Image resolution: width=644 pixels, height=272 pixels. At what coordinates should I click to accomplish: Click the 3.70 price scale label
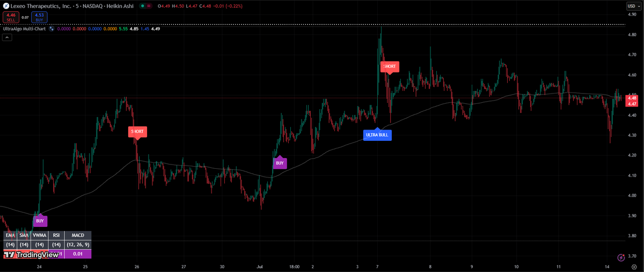(x=632, y=256)
